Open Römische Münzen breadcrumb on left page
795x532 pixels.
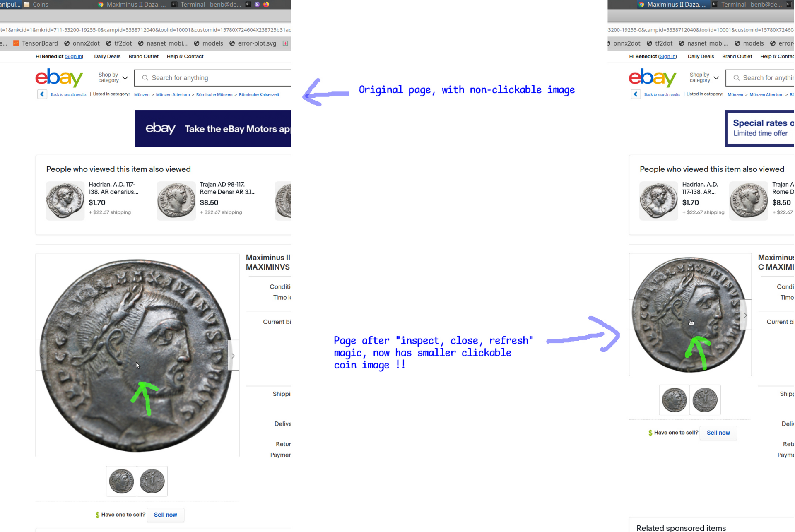point(214,94)
